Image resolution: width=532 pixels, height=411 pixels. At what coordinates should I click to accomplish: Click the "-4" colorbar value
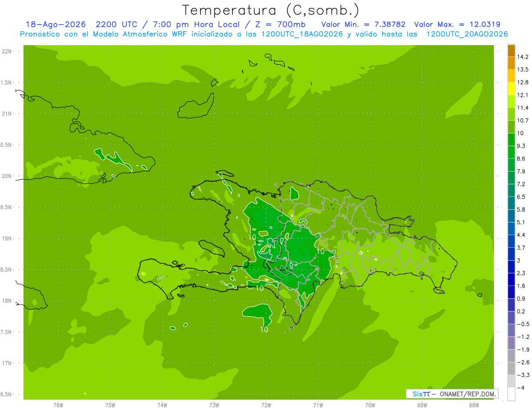point(520,388)
